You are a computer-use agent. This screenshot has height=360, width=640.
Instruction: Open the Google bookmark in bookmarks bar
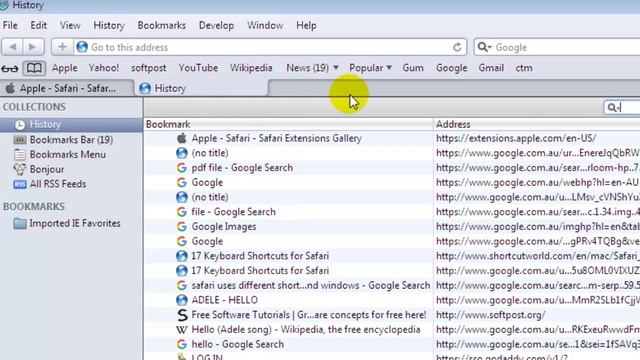point(451,68)
